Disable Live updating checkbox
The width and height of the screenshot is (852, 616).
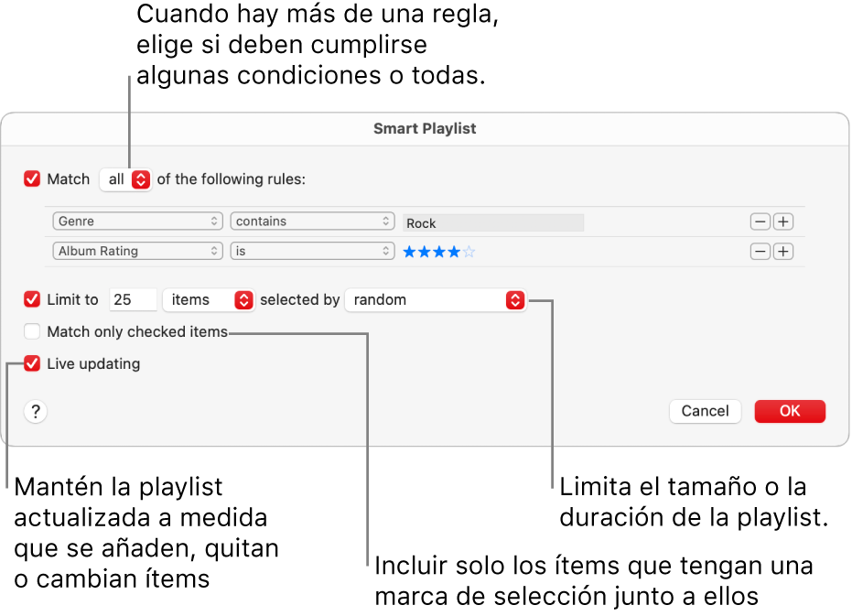click(32, 363)
